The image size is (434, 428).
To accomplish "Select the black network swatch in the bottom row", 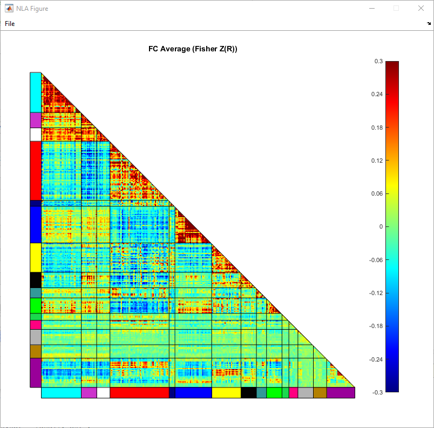I will (x=249, y=393).
